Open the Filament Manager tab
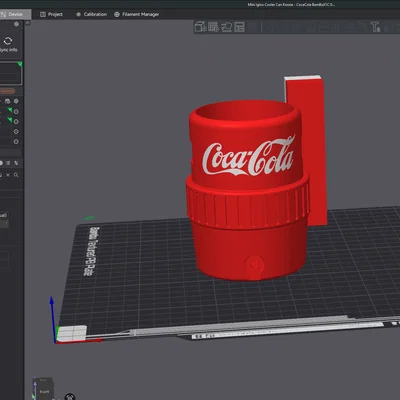Screen dimensions: 400x400 [x=137, y=14]
